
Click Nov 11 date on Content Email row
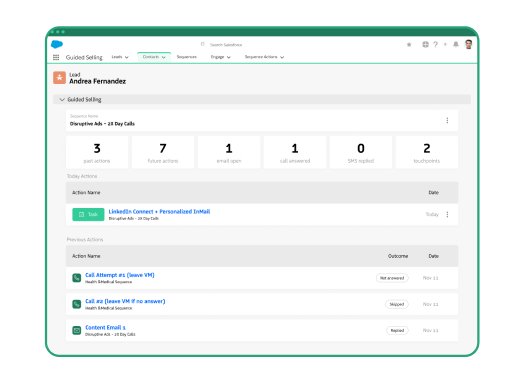430,330
